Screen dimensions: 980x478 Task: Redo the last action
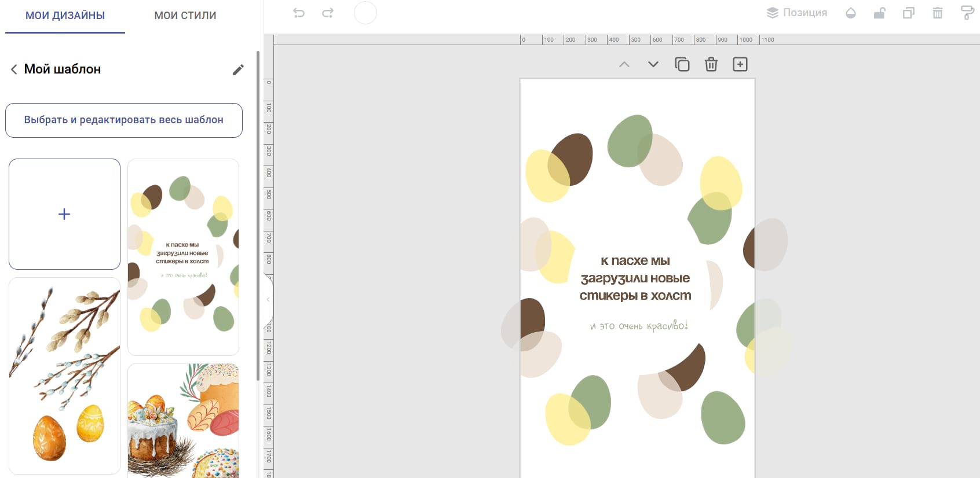[x=328, y=13]
